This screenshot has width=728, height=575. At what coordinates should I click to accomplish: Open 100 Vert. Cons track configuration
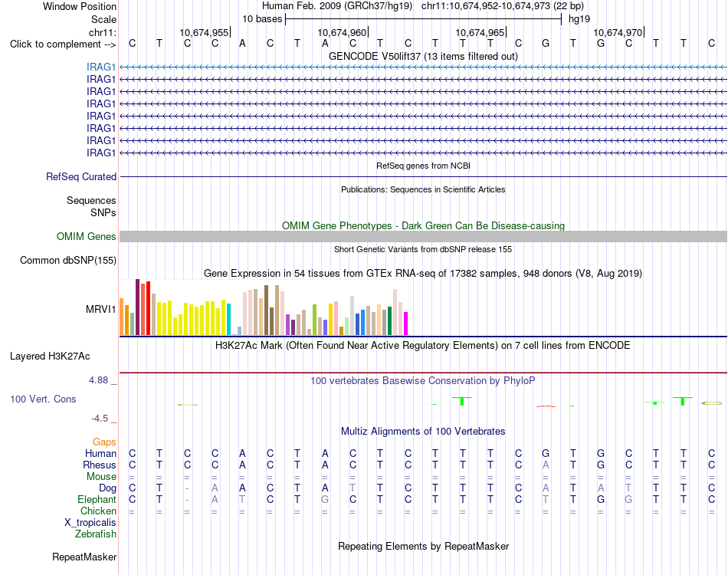[43, 399]
